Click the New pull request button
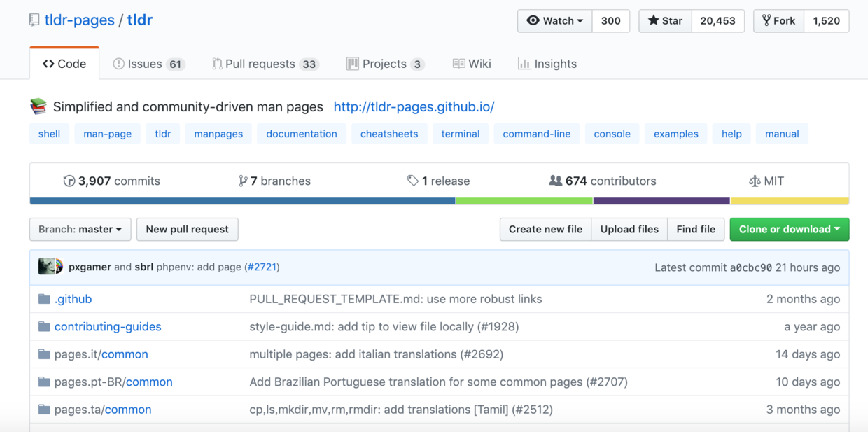The width and height of the screenshot is (868, 432). pyautogui.click(x=188, y=229)
